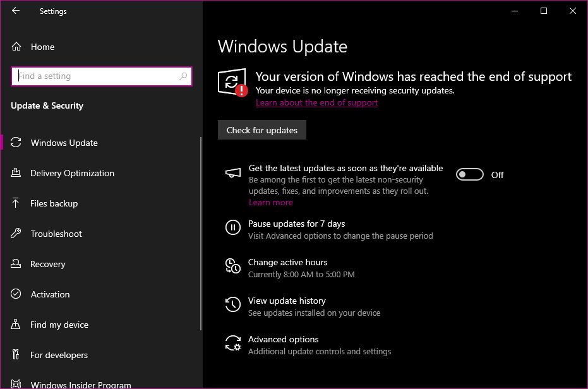
Task: Minimize the Settings window
Action: (x=515, y=11)
